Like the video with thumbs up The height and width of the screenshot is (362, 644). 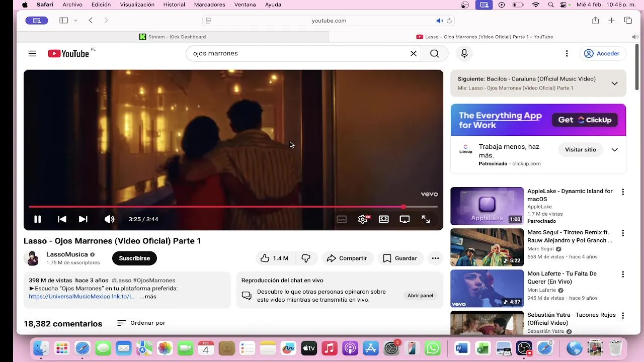click(x=274, y=258)
